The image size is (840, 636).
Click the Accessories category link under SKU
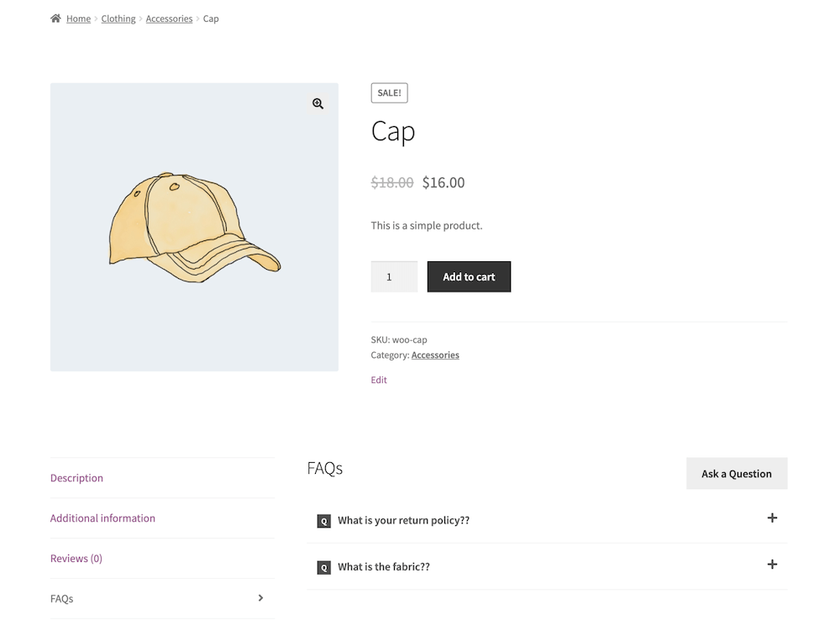[x=435, y=355]
